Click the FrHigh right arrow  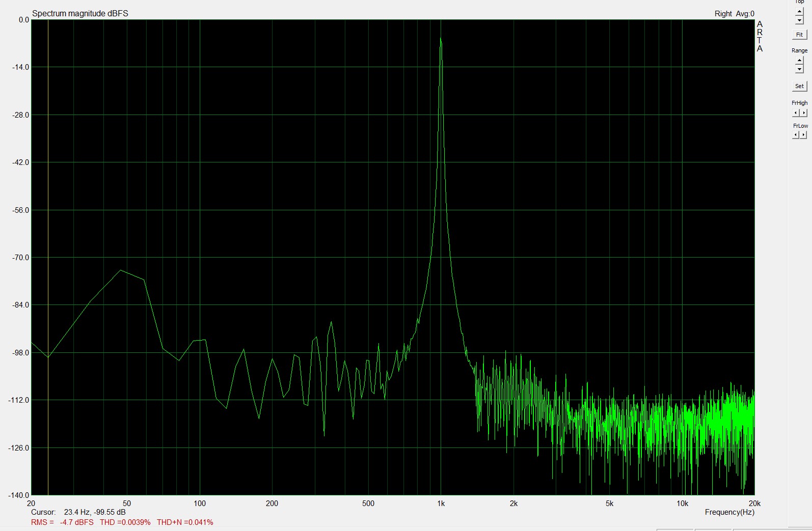point(804,113)
